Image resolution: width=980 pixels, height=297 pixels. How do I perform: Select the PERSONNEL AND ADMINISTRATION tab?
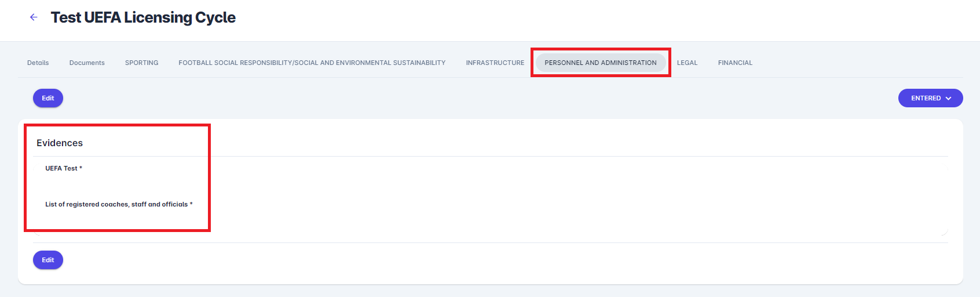600,63
